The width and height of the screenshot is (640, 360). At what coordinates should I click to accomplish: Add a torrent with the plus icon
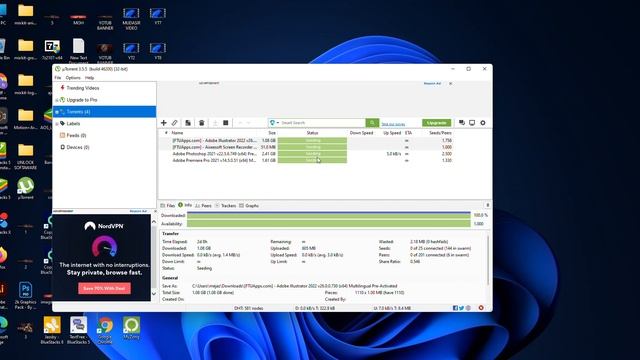point(164,123)
